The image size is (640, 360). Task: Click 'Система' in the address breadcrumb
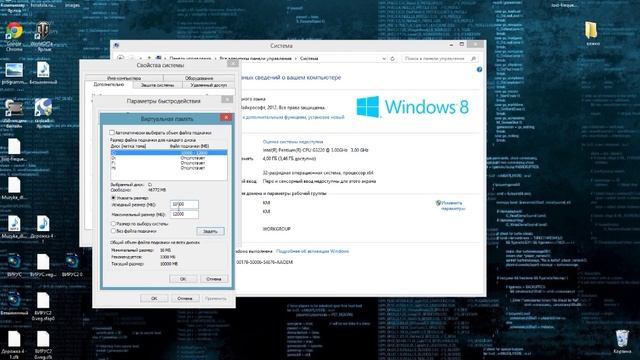(309, 59)
